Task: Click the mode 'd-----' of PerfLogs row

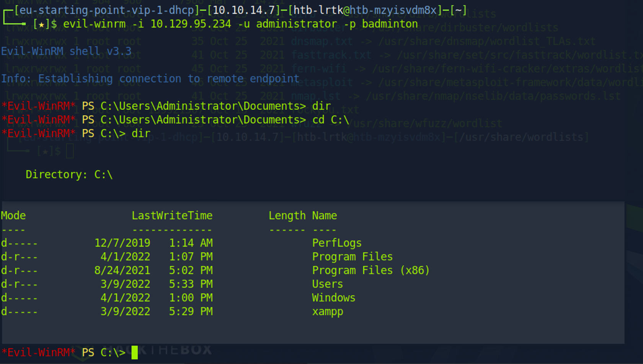Action: [x=20, y=243]
